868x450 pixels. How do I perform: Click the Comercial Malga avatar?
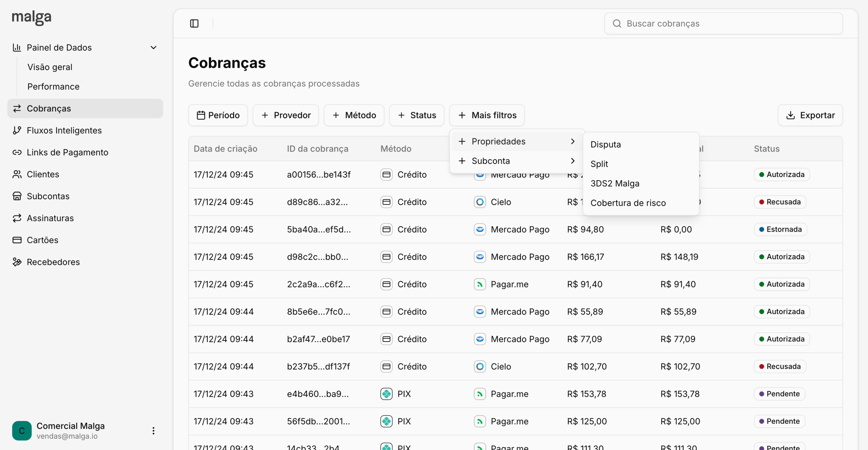[22, 431]
